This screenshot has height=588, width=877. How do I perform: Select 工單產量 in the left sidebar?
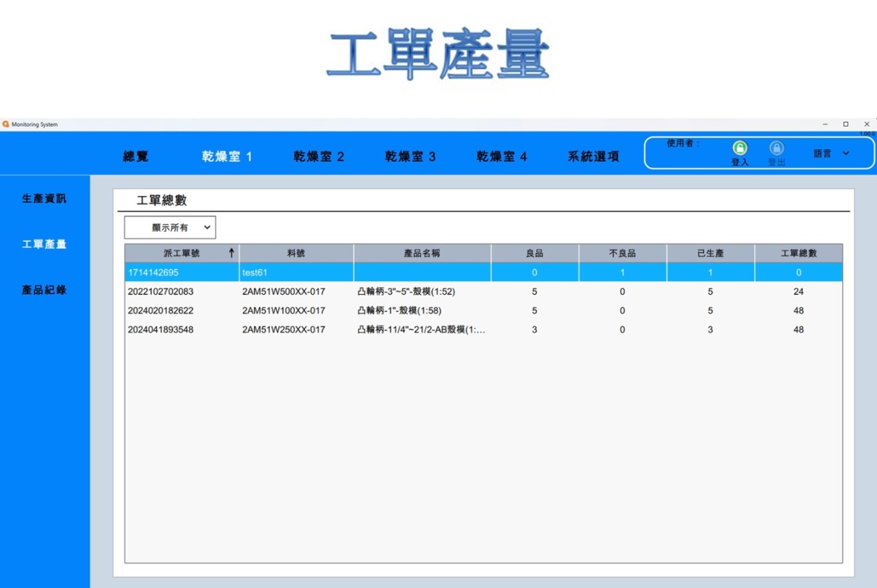[x=45, y=244]
